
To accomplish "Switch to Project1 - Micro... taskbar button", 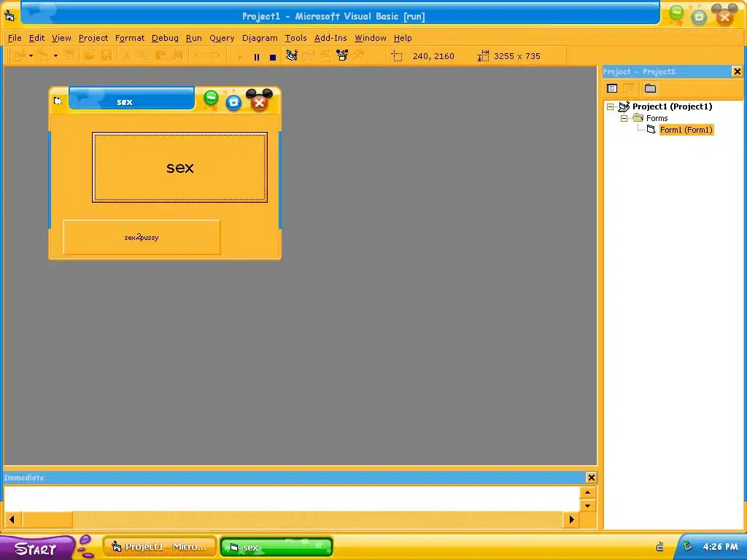I will click(160, 547).
